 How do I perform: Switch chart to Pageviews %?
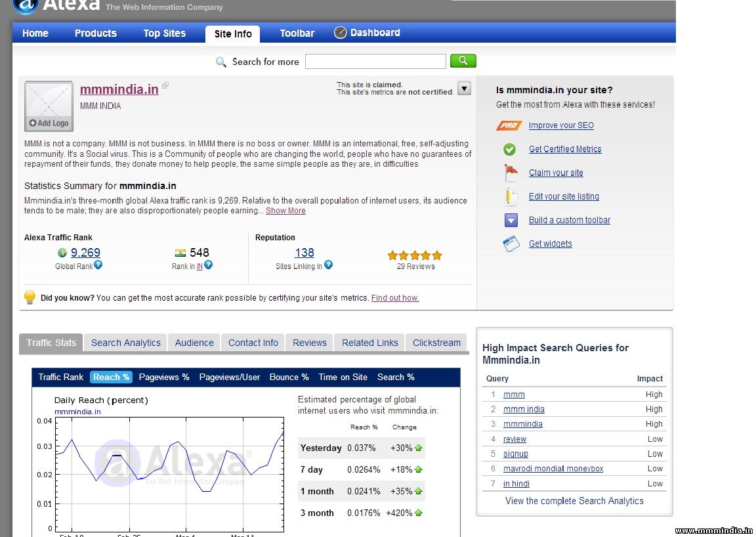(164, 377)
